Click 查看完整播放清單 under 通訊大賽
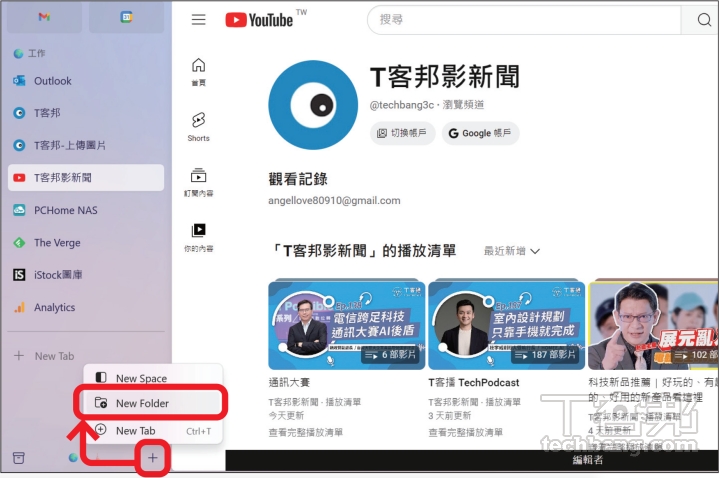Screen dimensions: 720x478 (305, 432)
